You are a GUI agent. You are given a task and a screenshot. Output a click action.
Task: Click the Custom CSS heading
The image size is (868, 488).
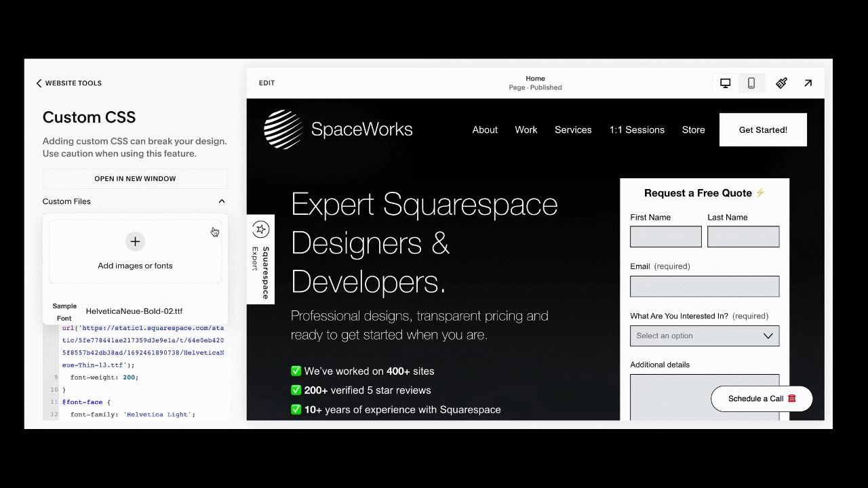pyautogui.click(x=89, y=117)
